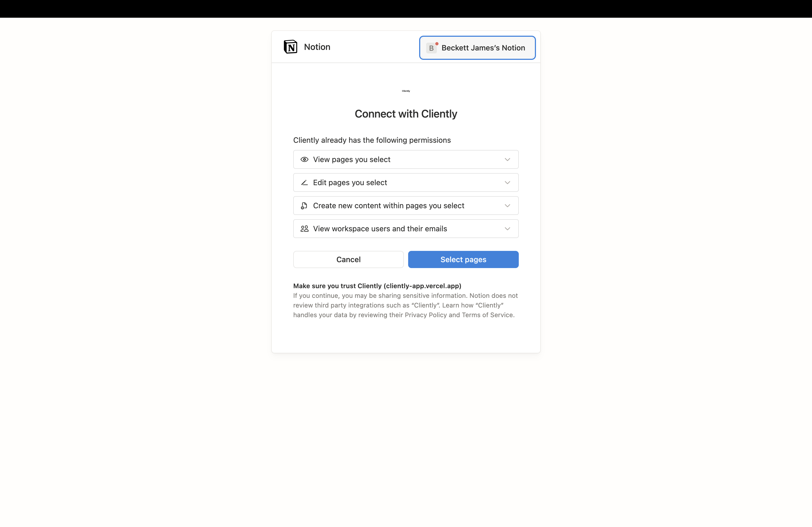
Task: Click the blue Select pages button
Action: (x=463, y=259)
